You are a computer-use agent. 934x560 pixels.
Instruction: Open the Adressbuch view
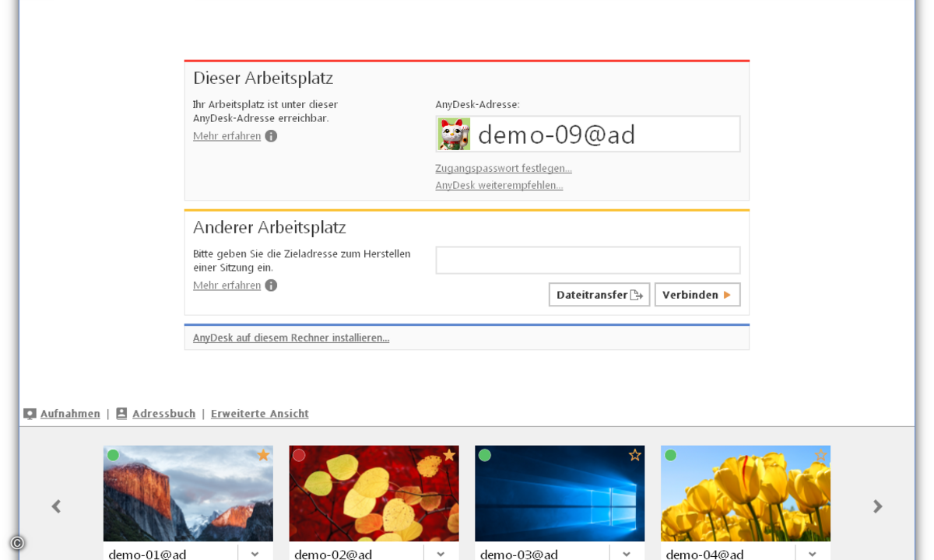163,414
